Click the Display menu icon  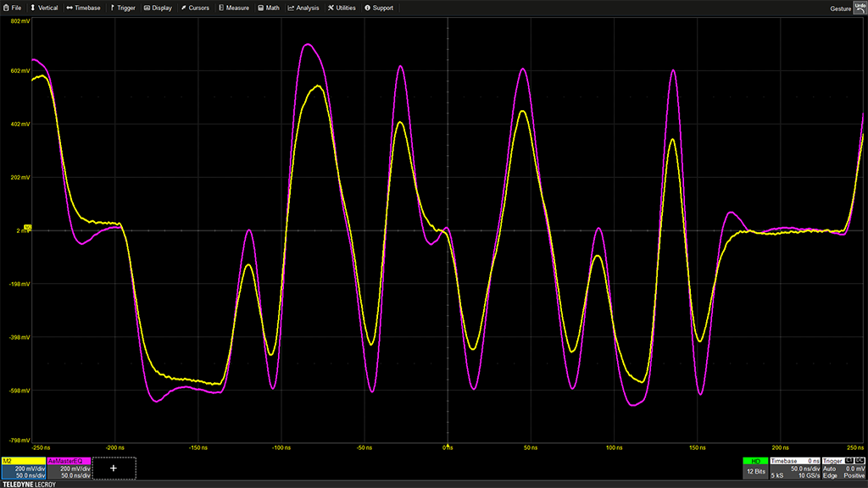pyautogui.click(x=147, y=8)
